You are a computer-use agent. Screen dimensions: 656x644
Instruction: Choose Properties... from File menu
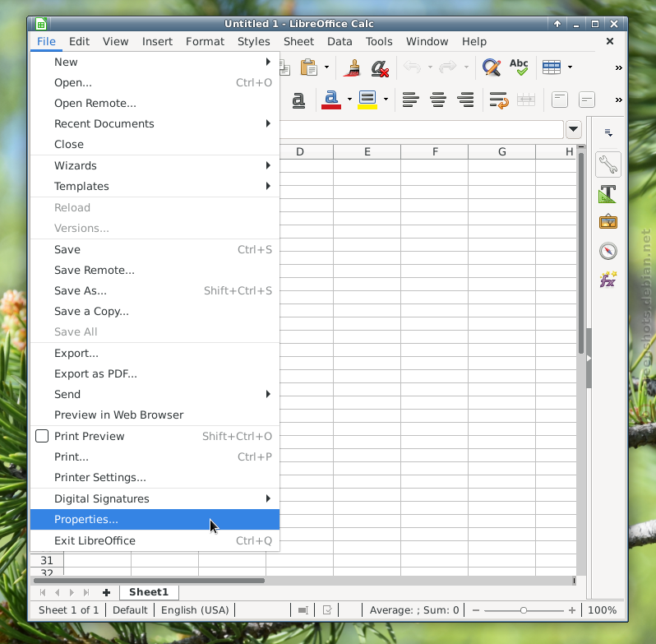[155, 519]
